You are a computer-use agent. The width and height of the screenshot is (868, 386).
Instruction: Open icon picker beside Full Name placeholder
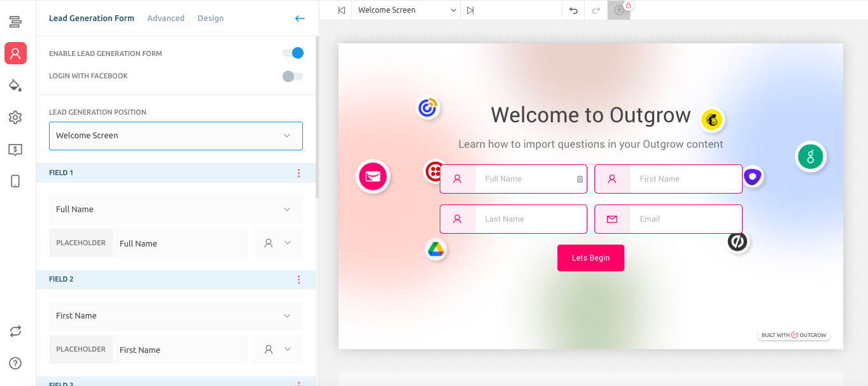[277, 243]
